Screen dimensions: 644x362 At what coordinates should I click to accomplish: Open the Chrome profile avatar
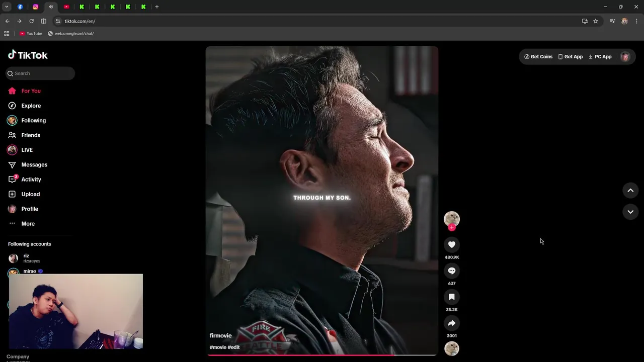click(x=624, y=21)
